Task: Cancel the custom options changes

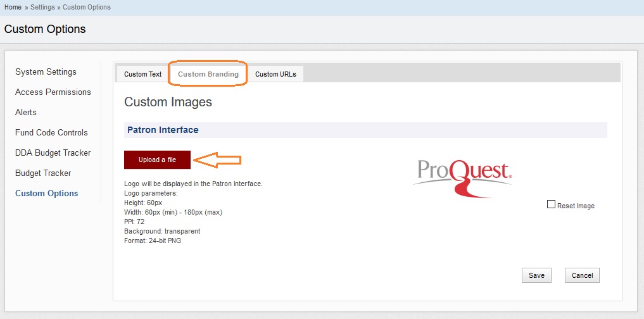Action: tap(582, 275)
